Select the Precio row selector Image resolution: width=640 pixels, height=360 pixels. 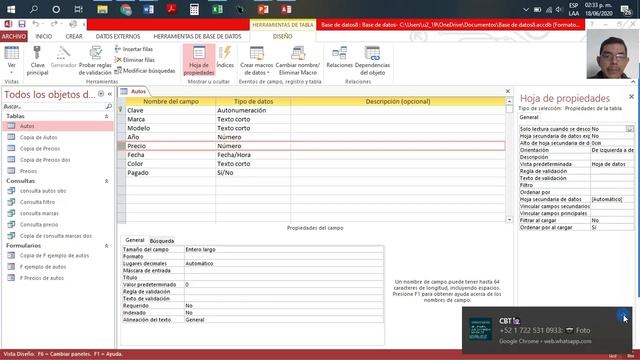[x=121, y=146]
